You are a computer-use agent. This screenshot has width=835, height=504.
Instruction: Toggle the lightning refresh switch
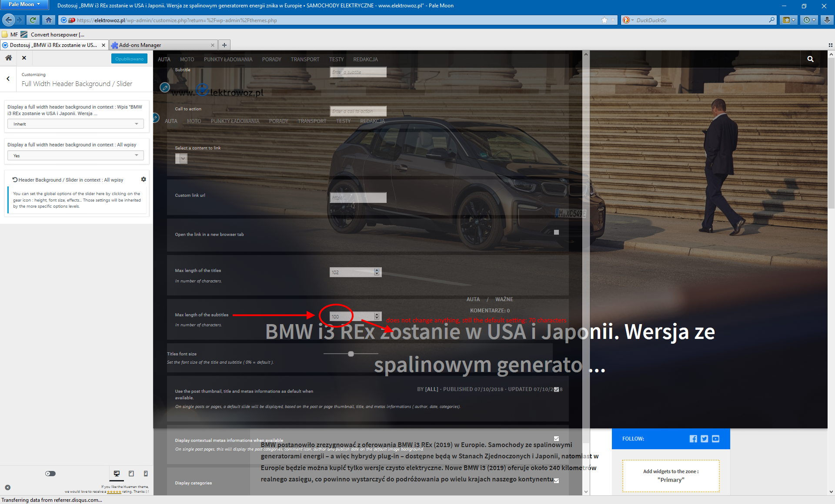50,474
